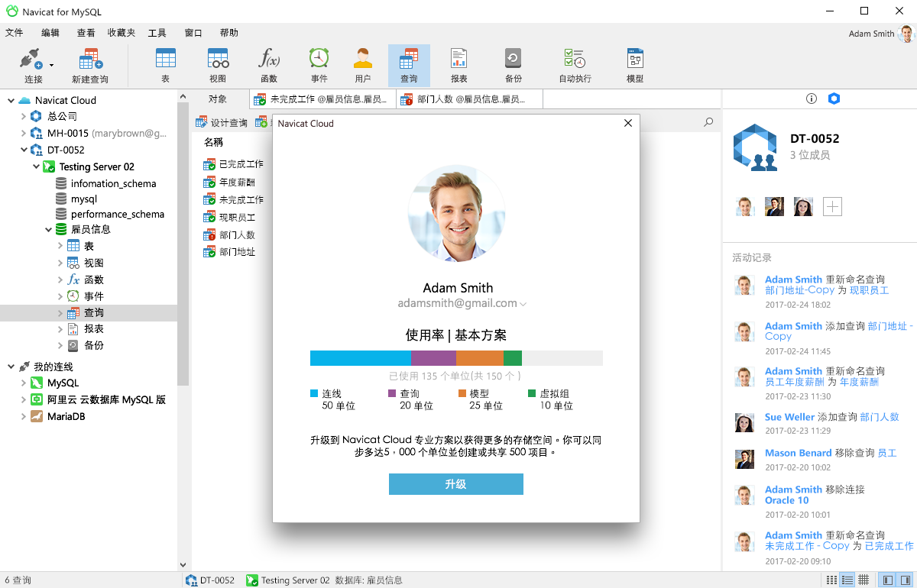Click the Connection (连接) toolbar icon

[33, 60]
